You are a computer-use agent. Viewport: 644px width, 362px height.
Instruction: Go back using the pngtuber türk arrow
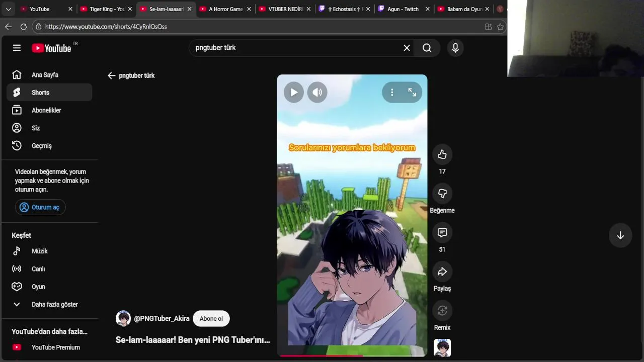pyautogui.click(x=111, y=75)
